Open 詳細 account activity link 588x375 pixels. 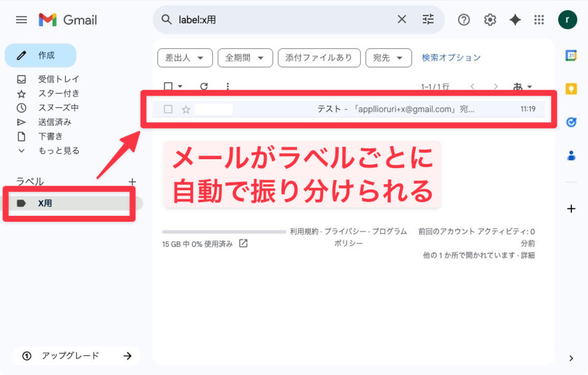[528, 255]
